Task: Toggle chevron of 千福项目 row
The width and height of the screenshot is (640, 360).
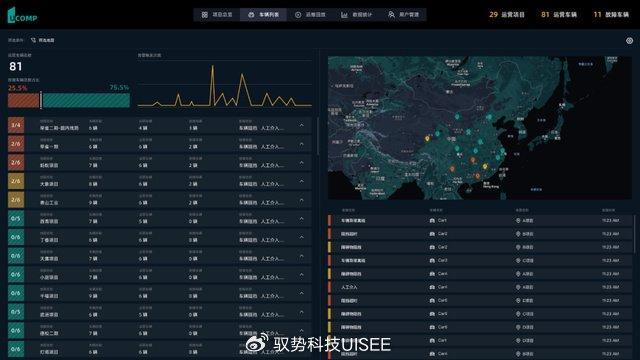Action: [302, 293]
